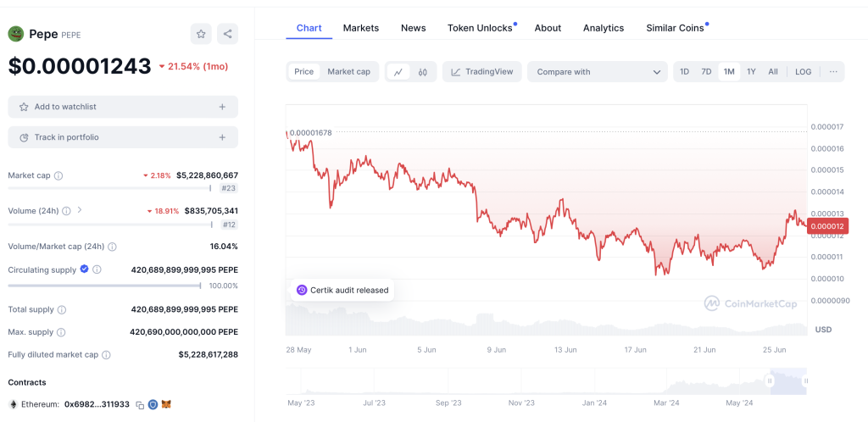Click the Add to watchlist button
Image resolution: width=868 pixels, height=422 pixels.
tap(123, 107)
